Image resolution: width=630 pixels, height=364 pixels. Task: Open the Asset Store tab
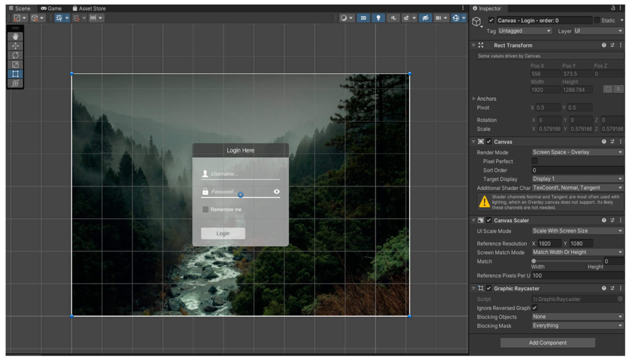[89, 8]
